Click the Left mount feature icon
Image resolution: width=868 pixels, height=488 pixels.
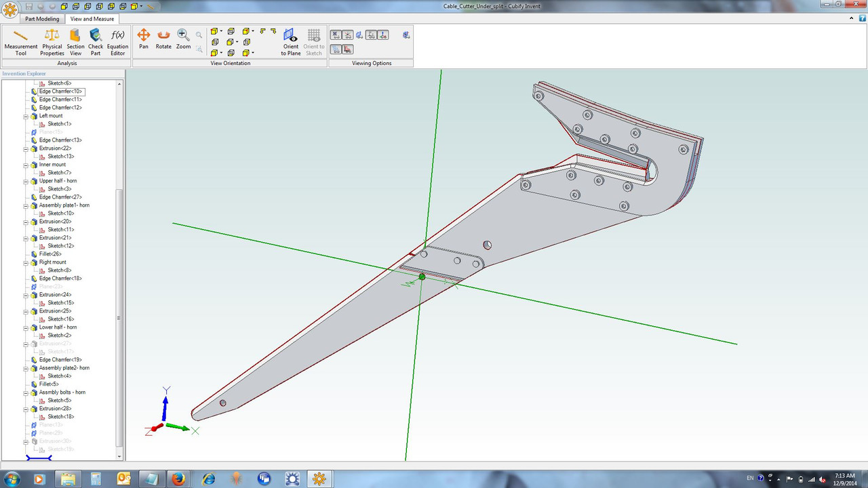click(34, 116)
